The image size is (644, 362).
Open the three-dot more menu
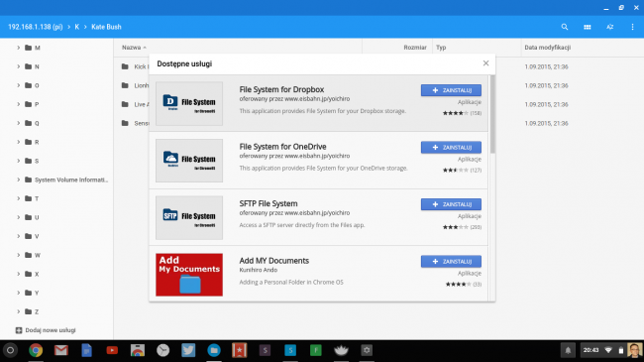point(632,27)
